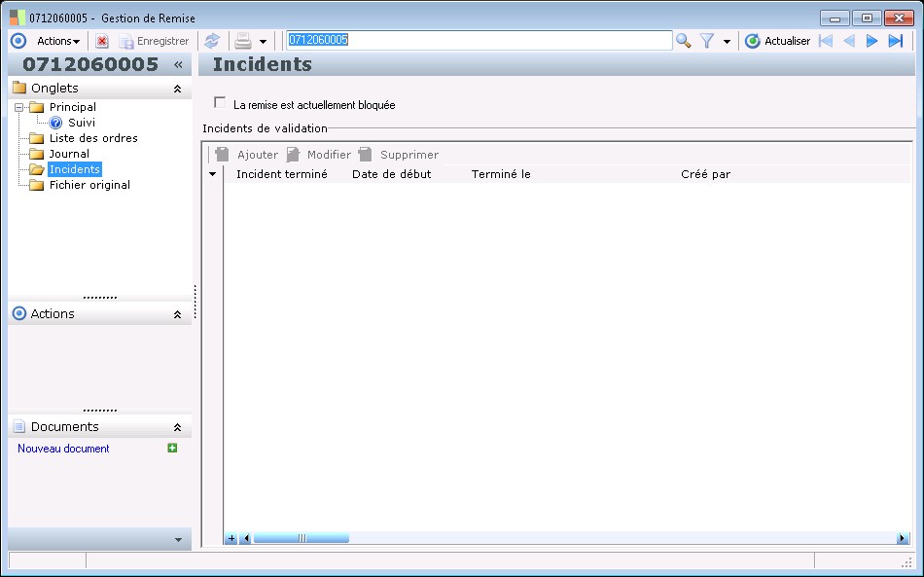Viewport: 924px width, 577px height.
Task: Collapse the Principal tree node
Action: click(x=18, y=107)
